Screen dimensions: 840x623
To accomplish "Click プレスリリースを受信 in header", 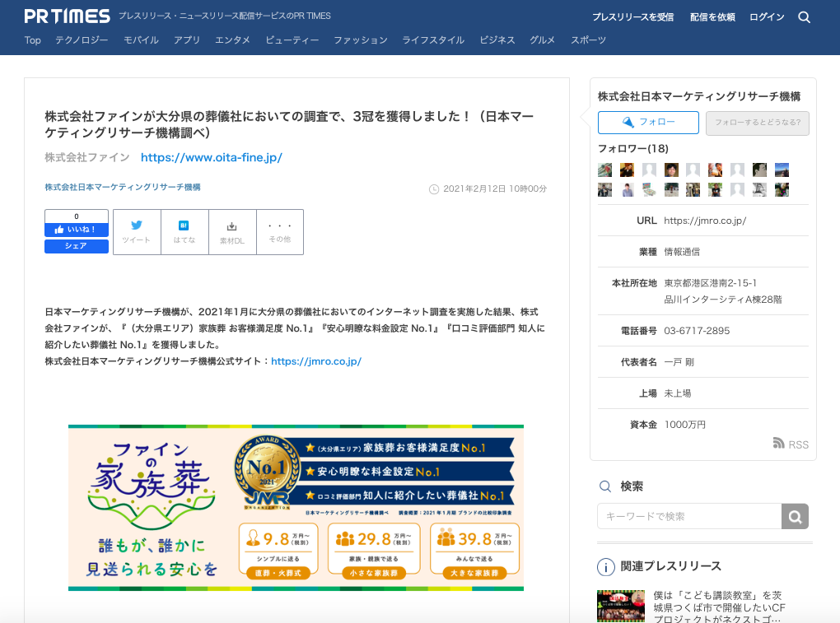I will click(632, 17).
